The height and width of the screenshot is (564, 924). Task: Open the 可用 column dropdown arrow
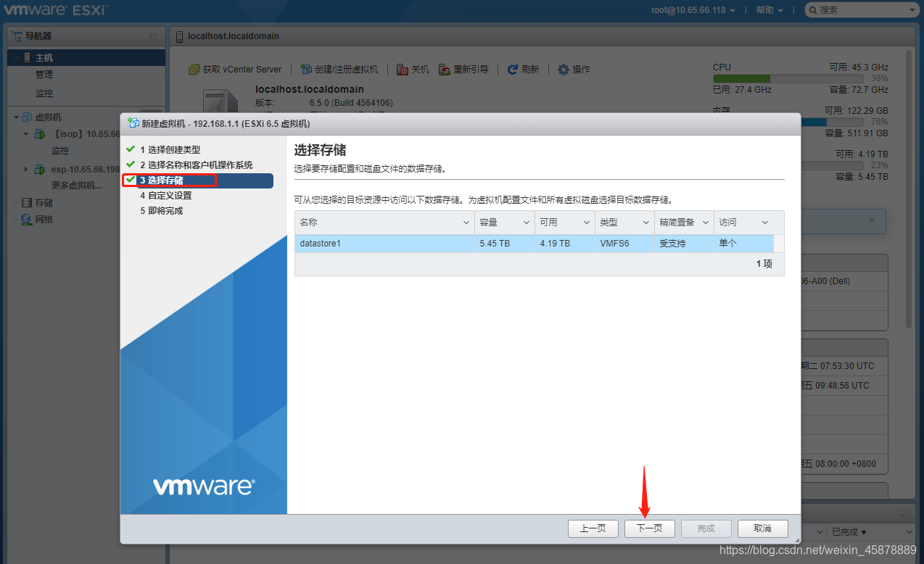tap(586, 223)
